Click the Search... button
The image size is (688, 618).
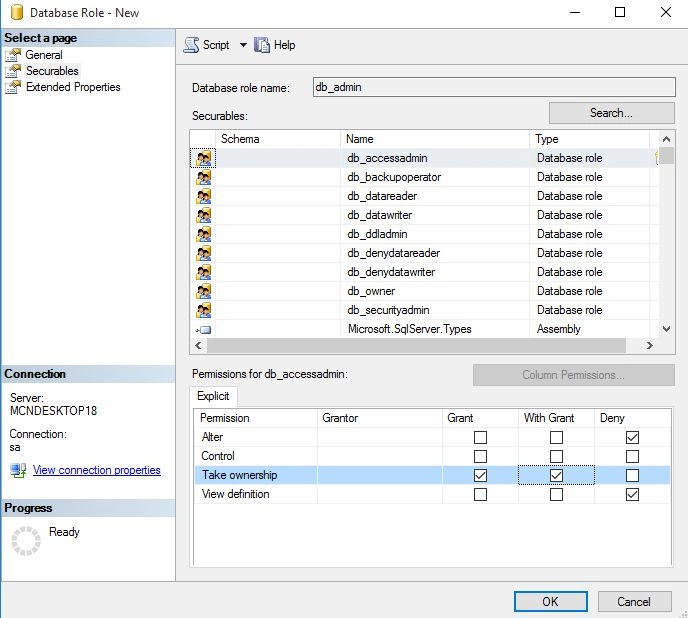pyautogui.click(x=611, y=113)
